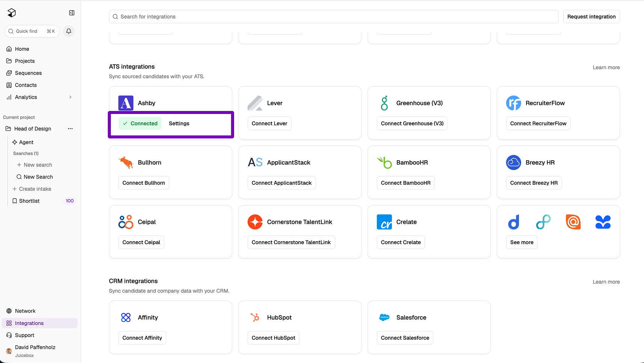Image resolution: width=644 pixels, height=363 pixels.
Task: Select Integrations in sidebar
Action: 40,323
